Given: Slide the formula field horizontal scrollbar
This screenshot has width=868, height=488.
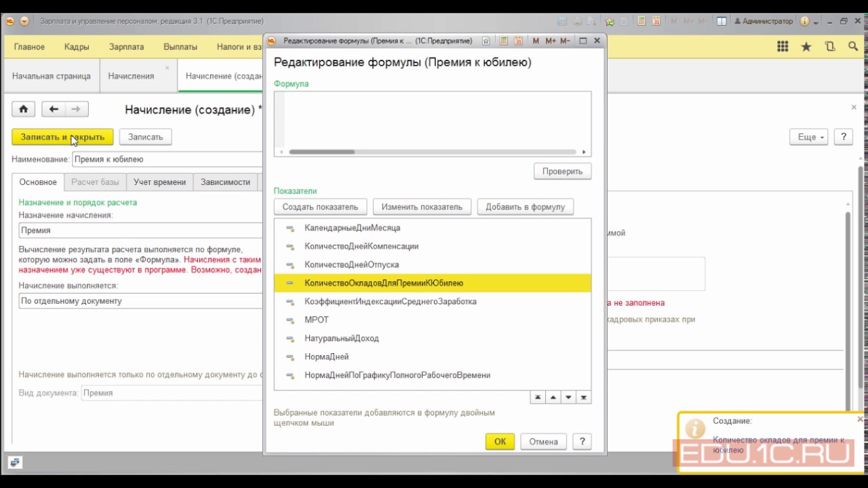Looking at the screenshot, I should coord(321,152).
